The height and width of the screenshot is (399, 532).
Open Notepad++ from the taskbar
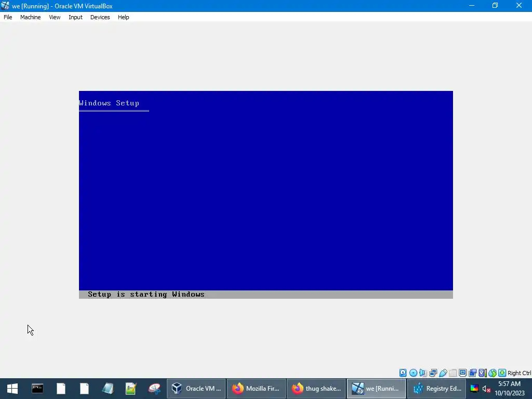click(131, 389)
